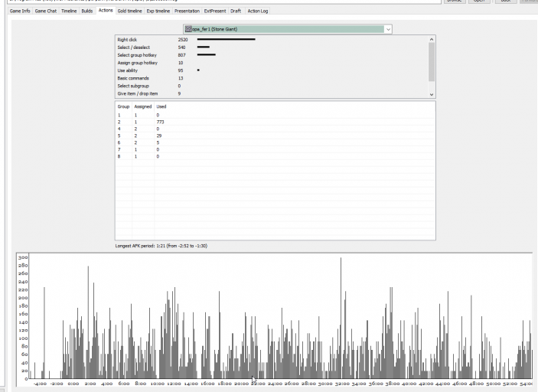Click the Actions tab
This screenshot has height=392, width=538.
coord(106,10)
